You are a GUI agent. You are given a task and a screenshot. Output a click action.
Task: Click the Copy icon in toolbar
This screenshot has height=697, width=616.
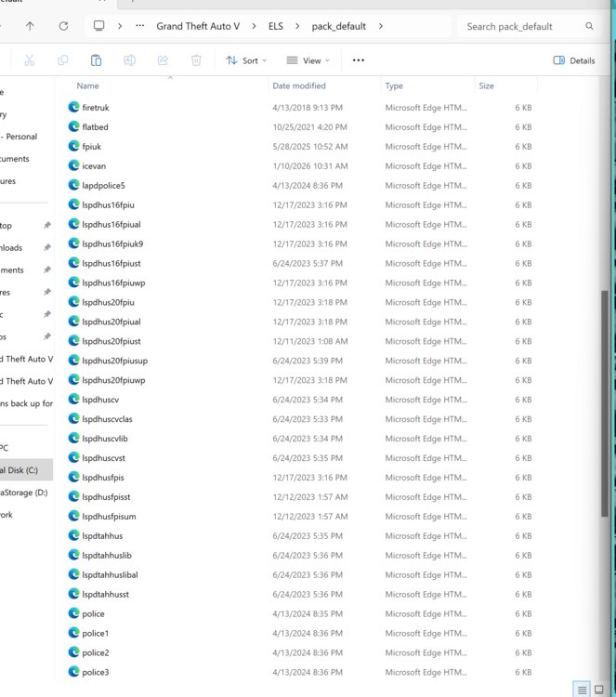point(62,60)
